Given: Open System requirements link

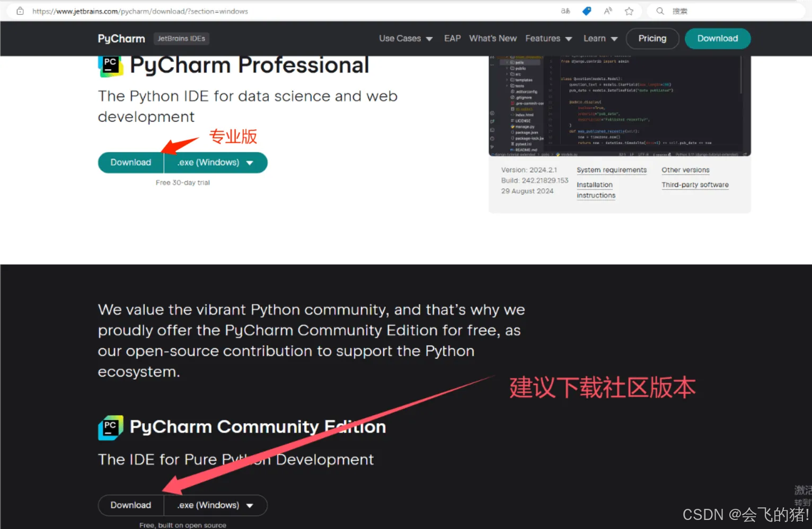Looking at the screenshot, I should [x=612, y=170].
